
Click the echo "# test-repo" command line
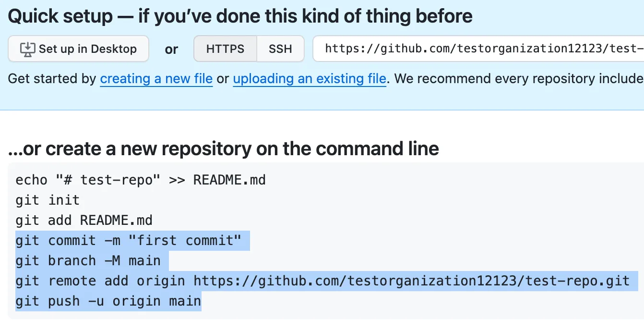click(x=141, y=180)
